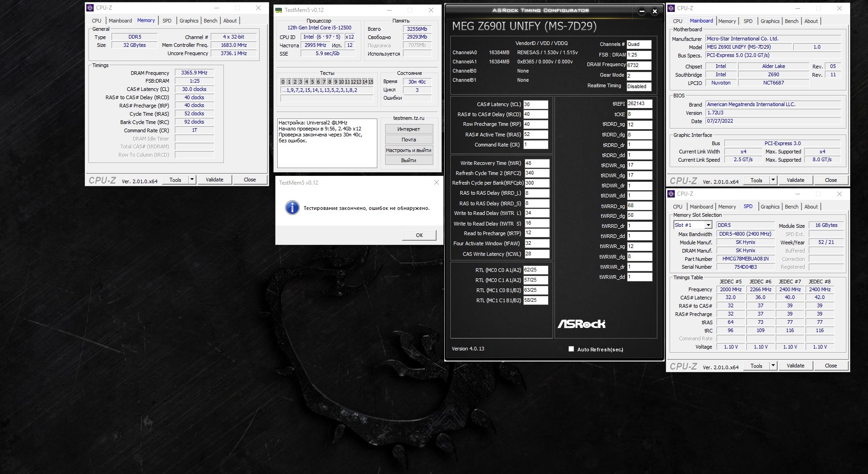
Task: Click the tREFI value field
Action: pos(639,104)
